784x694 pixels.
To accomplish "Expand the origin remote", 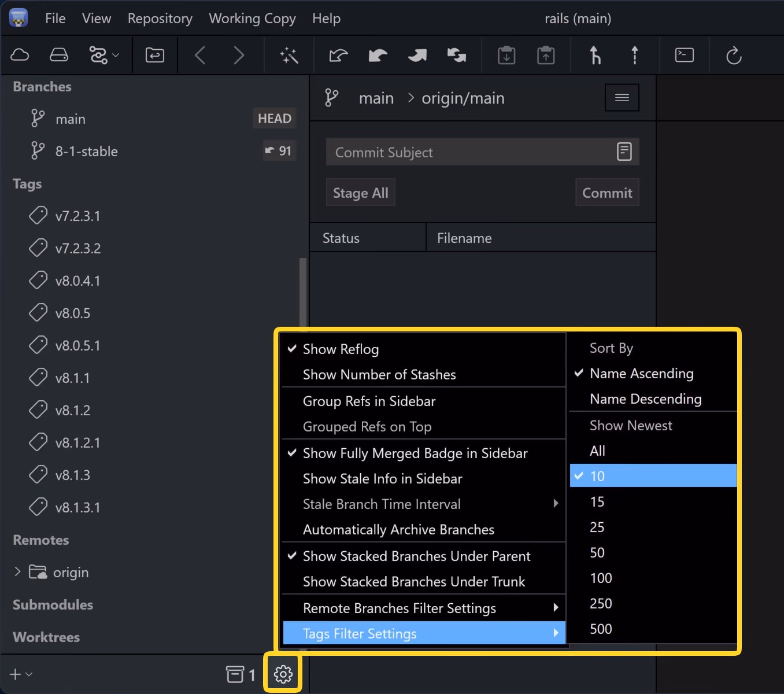I will coord(17,572).
